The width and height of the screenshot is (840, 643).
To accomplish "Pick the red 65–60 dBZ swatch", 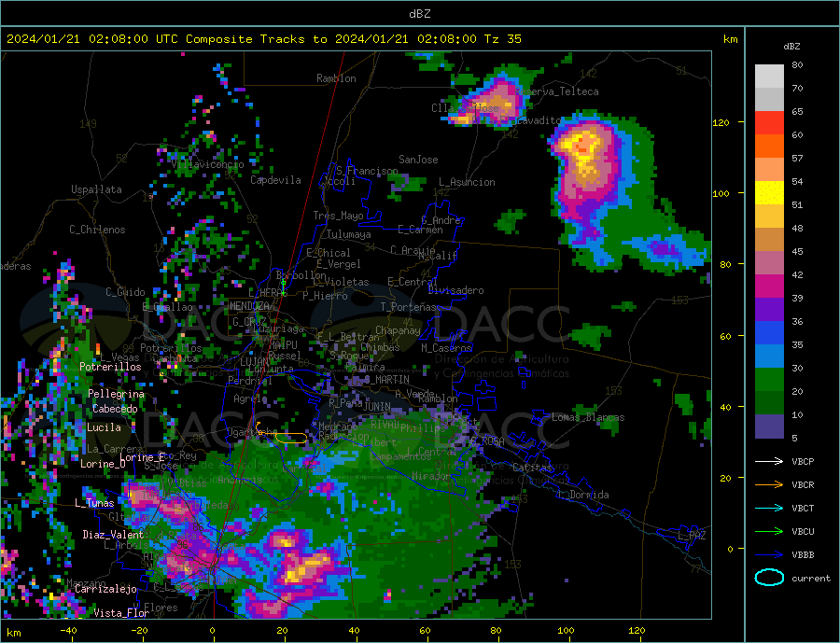I will click(769, 122).
